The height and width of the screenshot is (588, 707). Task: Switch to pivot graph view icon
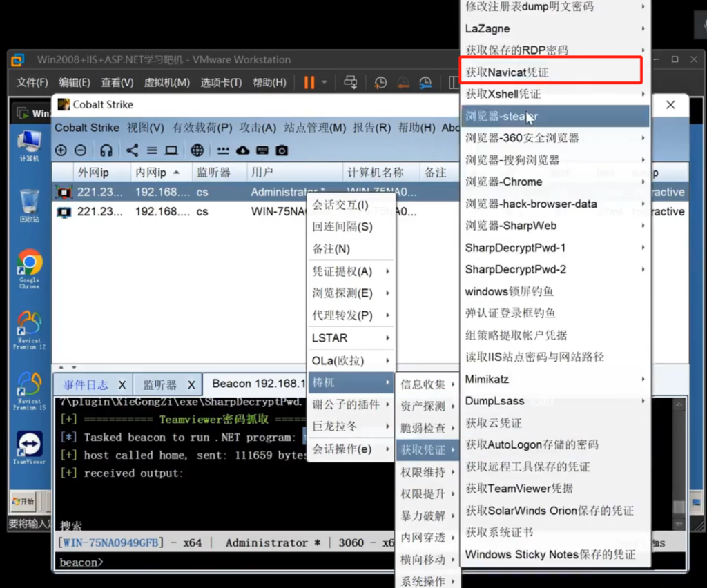pos(132,150)
